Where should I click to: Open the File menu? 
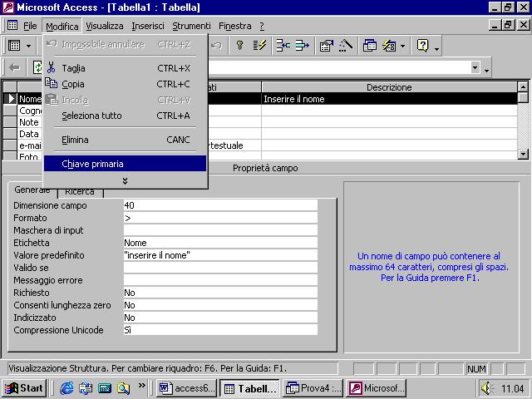click(30, 26)
